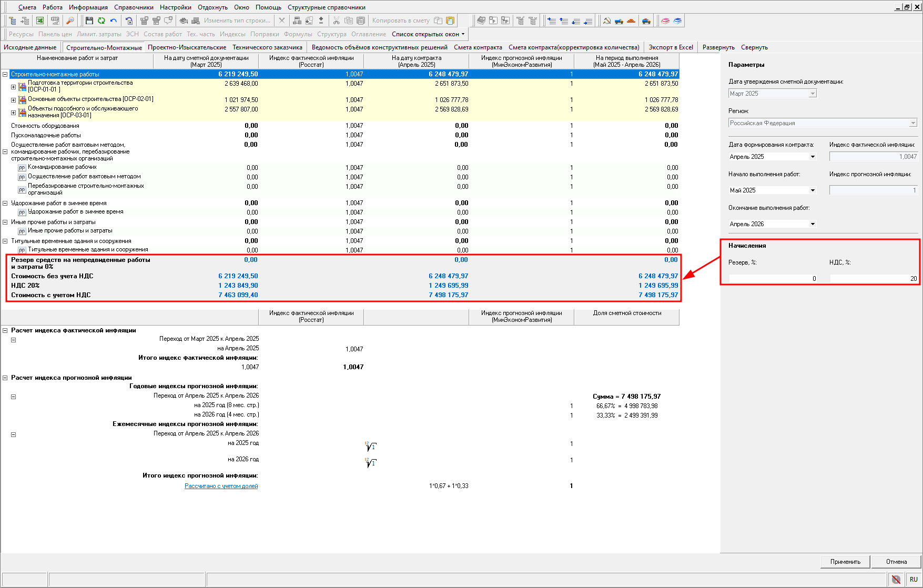Viewport: 923px width, 588px height.
Task: Open search with the magnifier icon
Action: (x=69, y=21)
